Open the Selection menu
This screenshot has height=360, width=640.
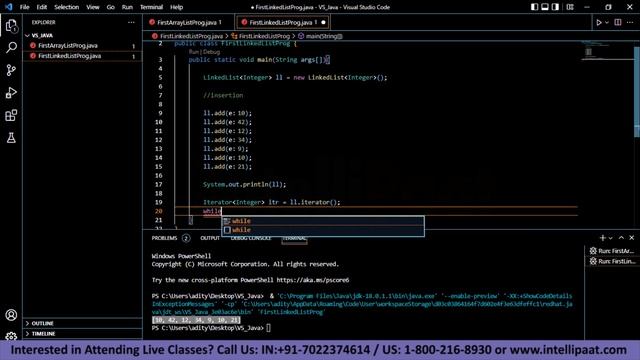67,7
